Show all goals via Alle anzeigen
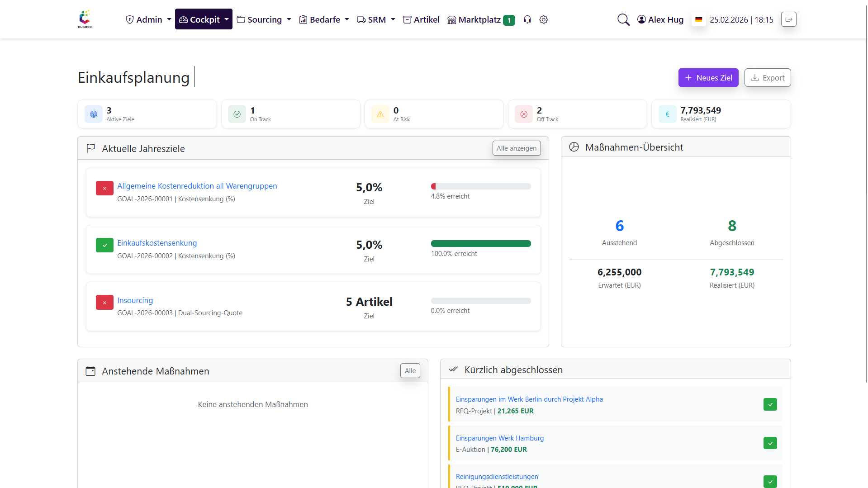Screen dimensions: 868x488 coord(517,148)
